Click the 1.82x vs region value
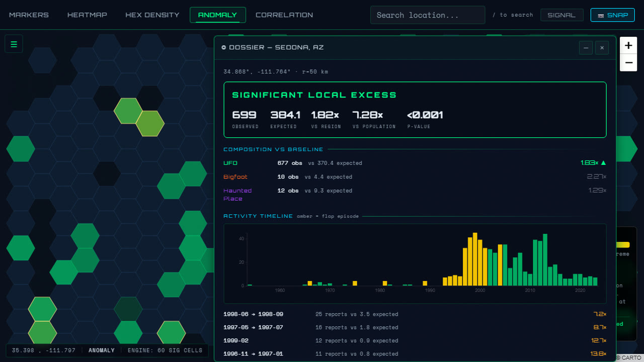This screenshot has height=362, width=644. click(326, 115)
